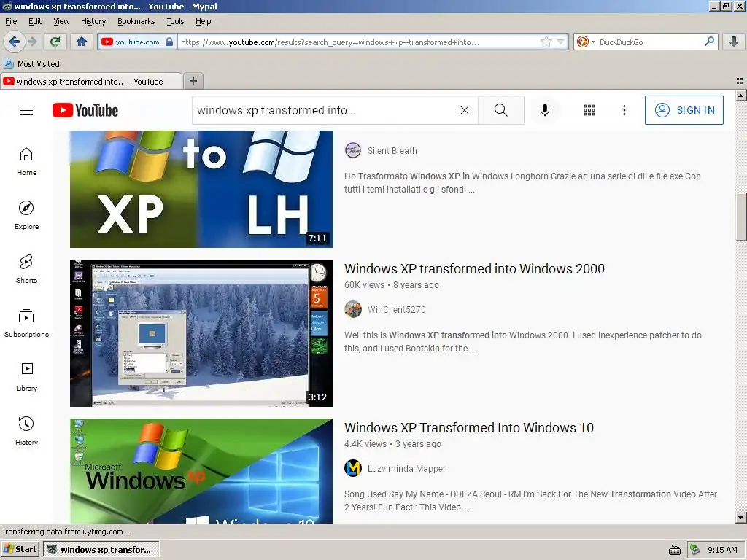Open the DuckDuckGo search engine selector

tap(586, 42)
